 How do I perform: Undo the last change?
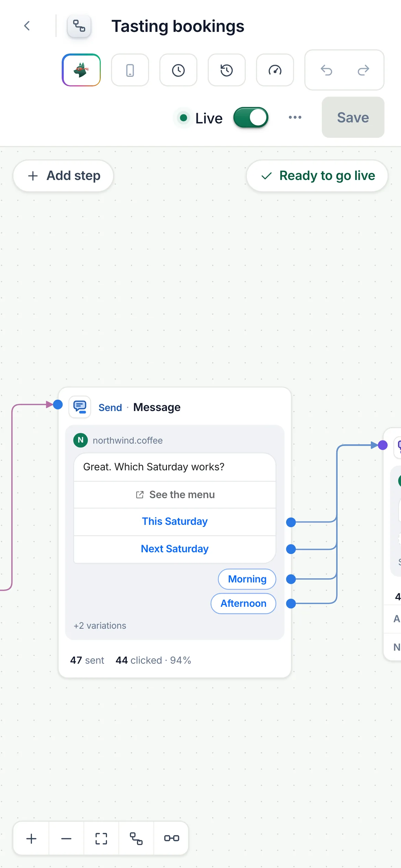point(326,70)
